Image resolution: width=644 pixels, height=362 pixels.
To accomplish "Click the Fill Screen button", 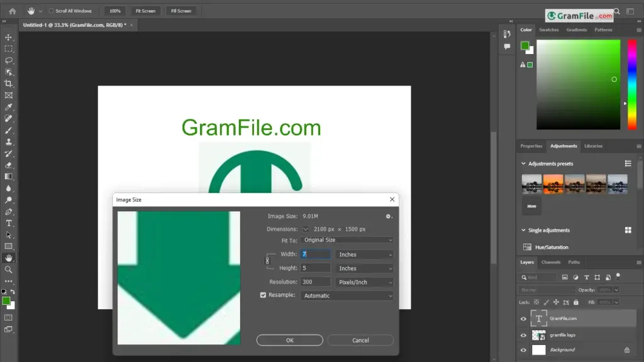I will click(181, 11).
